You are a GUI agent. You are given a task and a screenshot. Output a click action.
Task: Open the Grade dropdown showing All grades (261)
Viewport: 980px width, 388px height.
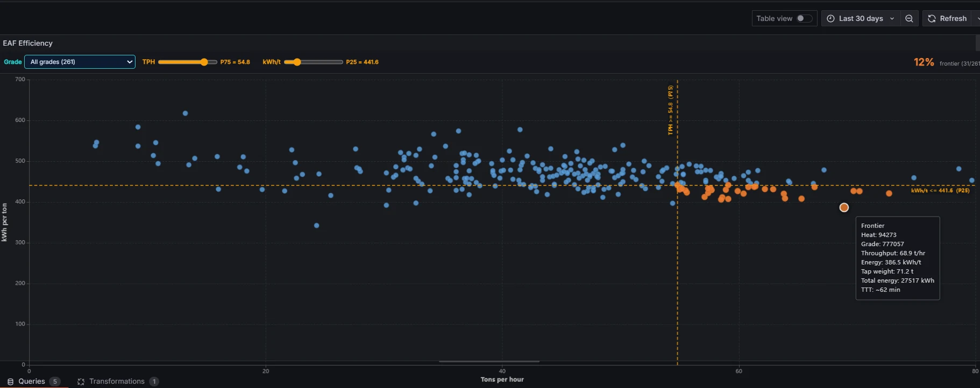coord(80,62)
